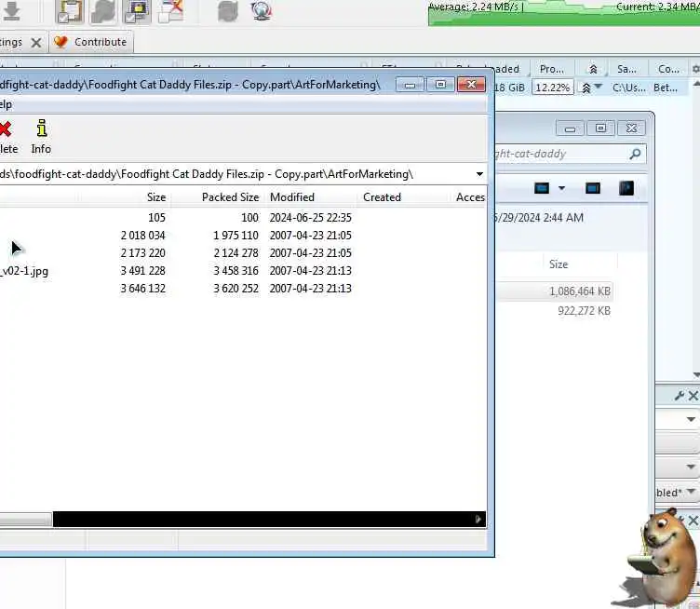
Task: Open the gear column settings icon
Action: (696, 69)
